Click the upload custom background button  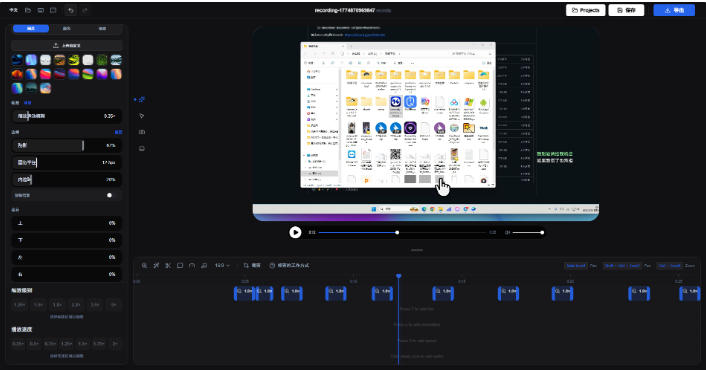coord(67,45)
